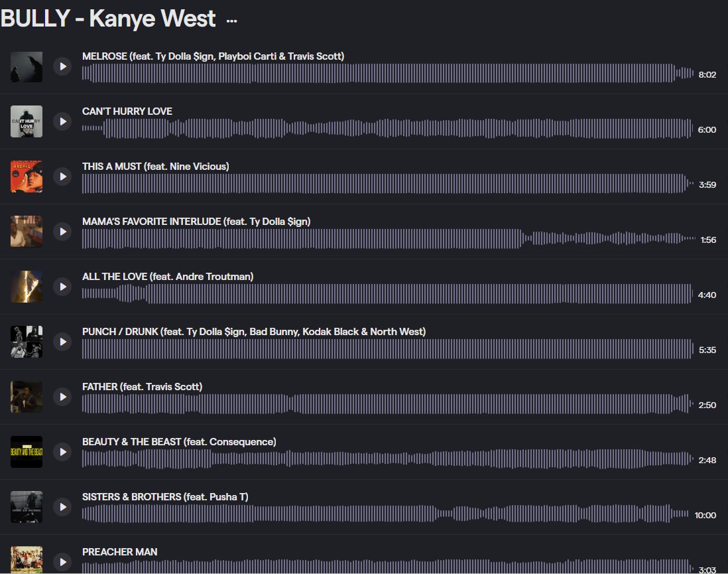Play MELROSE track
The image size is (728, 574).
[62, 66]
